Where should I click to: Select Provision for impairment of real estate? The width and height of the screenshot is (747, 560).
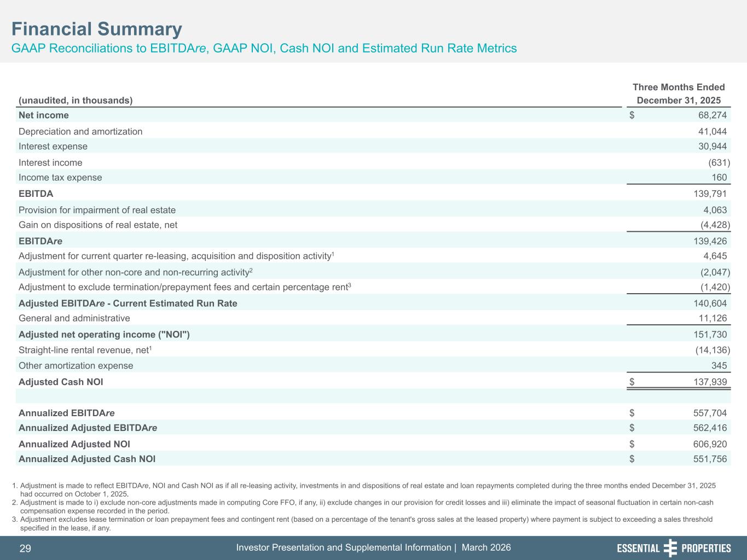97,211
